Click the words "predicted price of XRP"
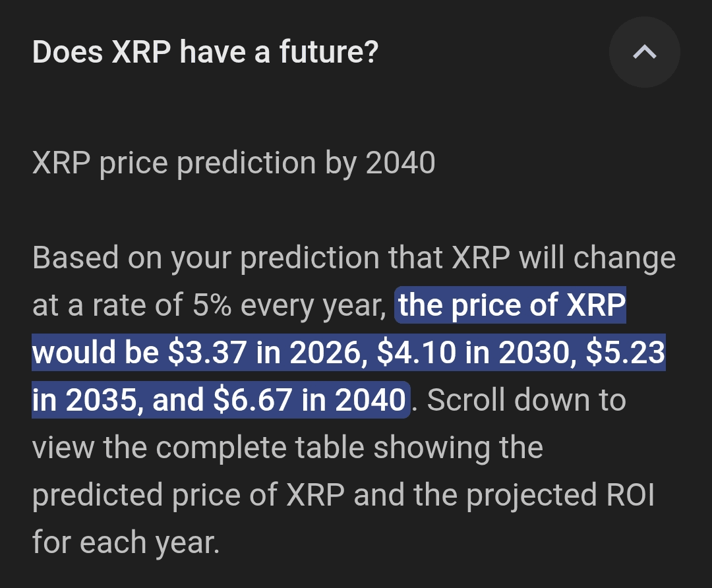Screen dimensions: 712x588 tap(189, 494)
